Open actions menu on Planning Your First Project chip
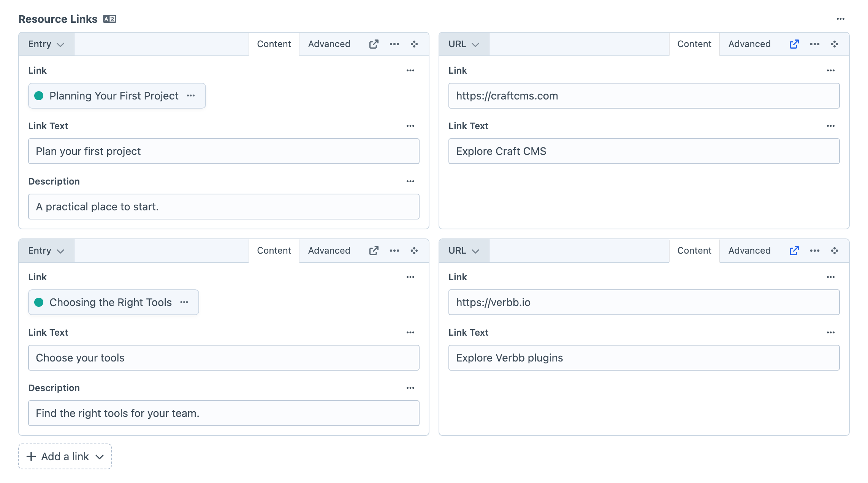868x483 pixels. 191,96
